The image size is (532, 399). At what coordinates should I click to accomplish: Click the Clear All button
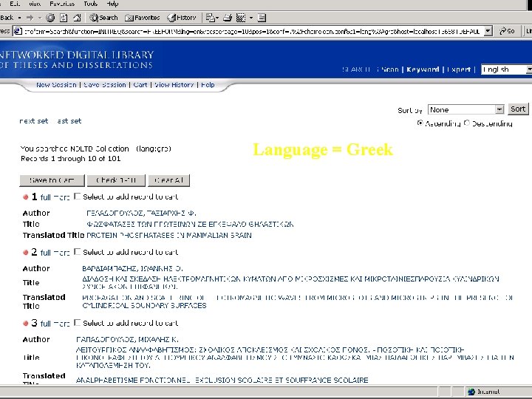click(168, 180)
